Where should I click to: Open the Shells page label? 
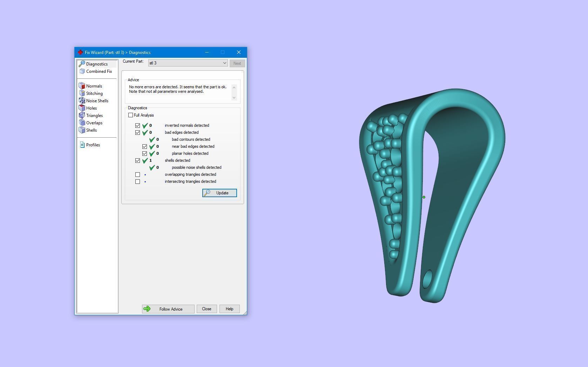click(92, 130)
